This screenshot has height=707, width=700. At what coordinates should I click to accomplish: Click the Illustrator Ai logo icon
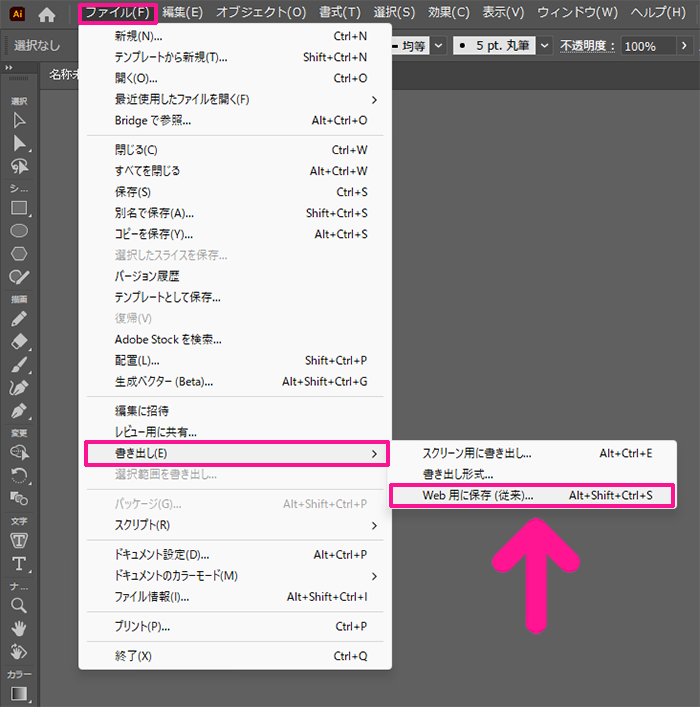(x=17, y=14)
